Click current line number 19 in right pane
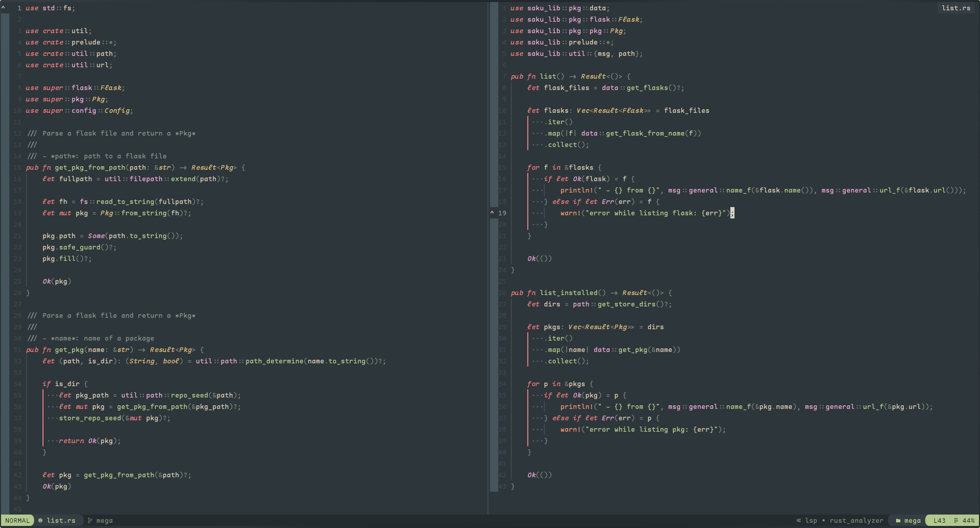Image resolution: width=980 pixels, height=528 pixels. coord(502,213)
